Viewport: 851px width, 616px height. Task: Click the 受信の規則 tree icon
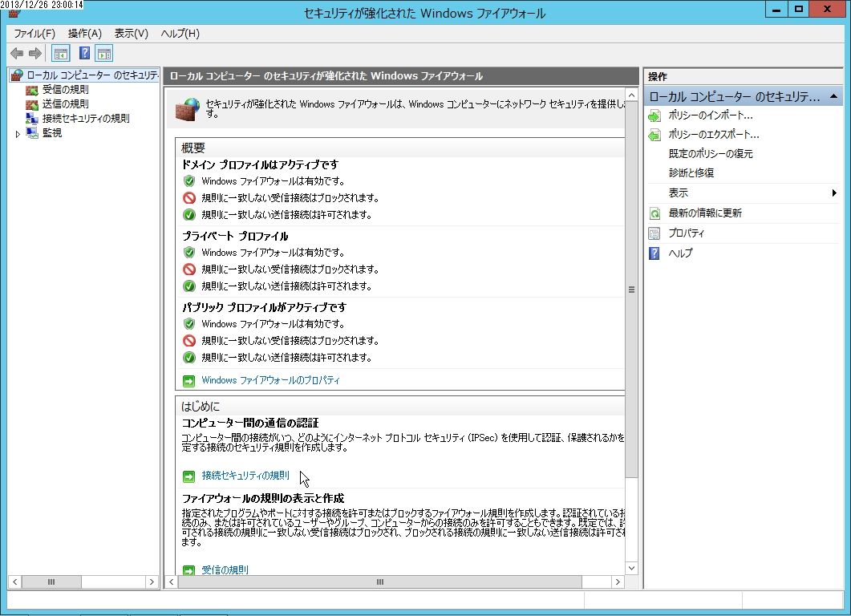coord(32,90)
